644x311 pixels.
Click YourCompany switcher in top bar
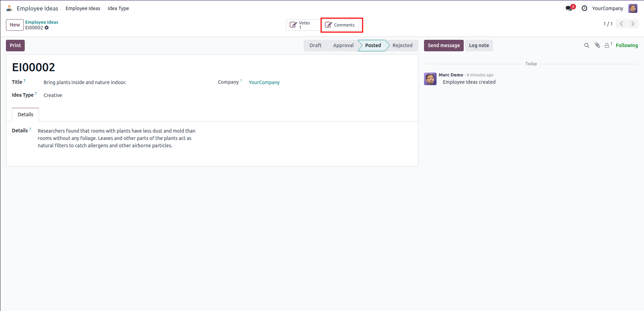tap(607, 8)
